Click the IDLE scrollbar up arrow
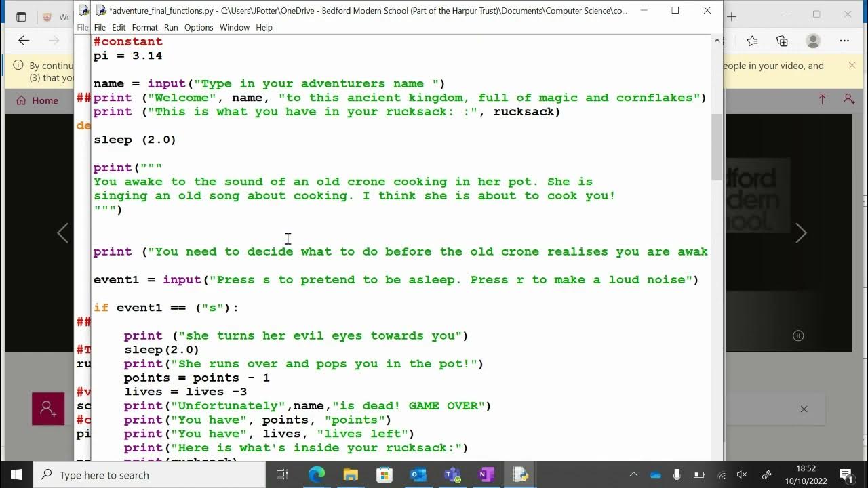This screenshot has width=868, height=488. pos(717,41)
